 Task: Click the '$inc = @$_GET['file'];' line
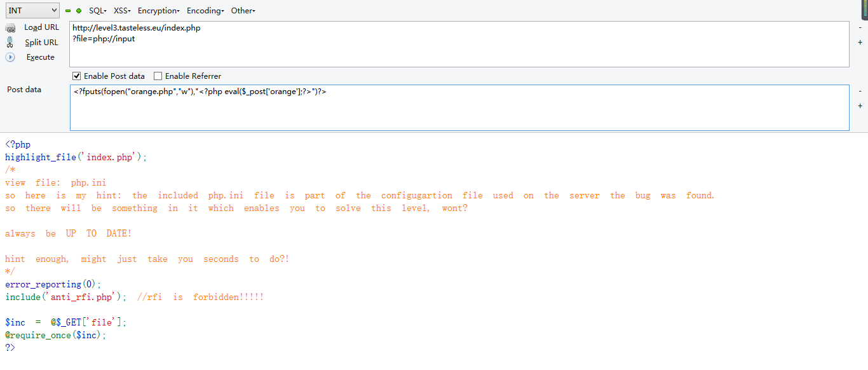point(66,322)
